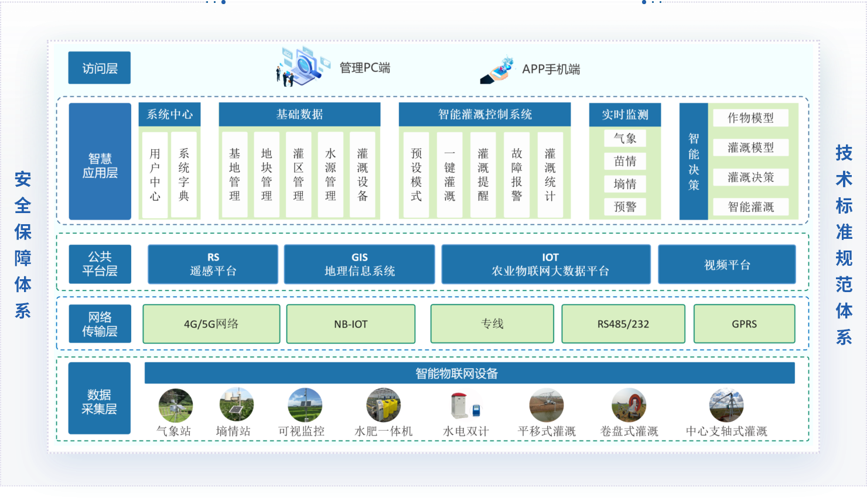Select the 气象站 device image
This screenshot has height=504, width=867.
(175, 405)
